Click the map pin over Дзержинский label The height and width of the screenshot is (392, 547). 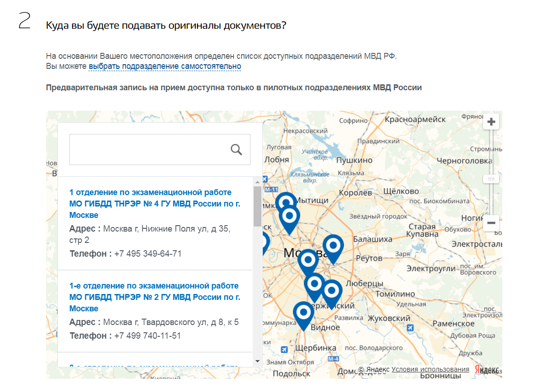click(332, 291)
